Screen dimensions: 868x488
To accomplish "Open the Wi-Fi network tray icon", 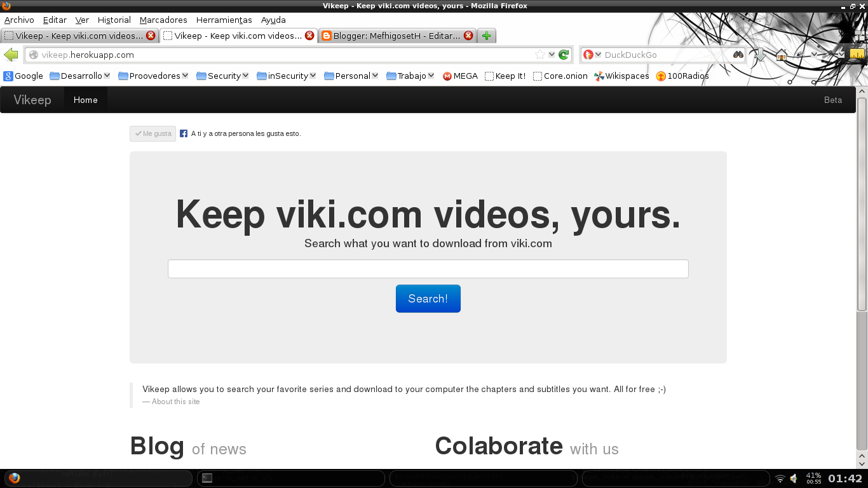I will (780, 478).
